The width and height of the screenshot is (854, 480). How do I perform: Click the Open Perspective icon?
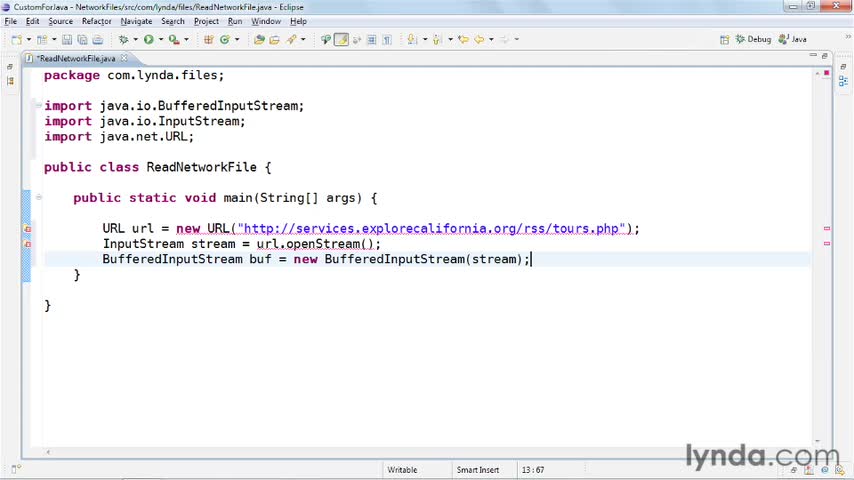click(724, 39)
